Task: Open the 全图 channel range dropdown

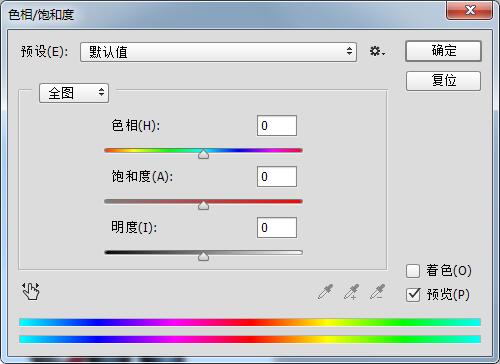Action: (74, 93)
